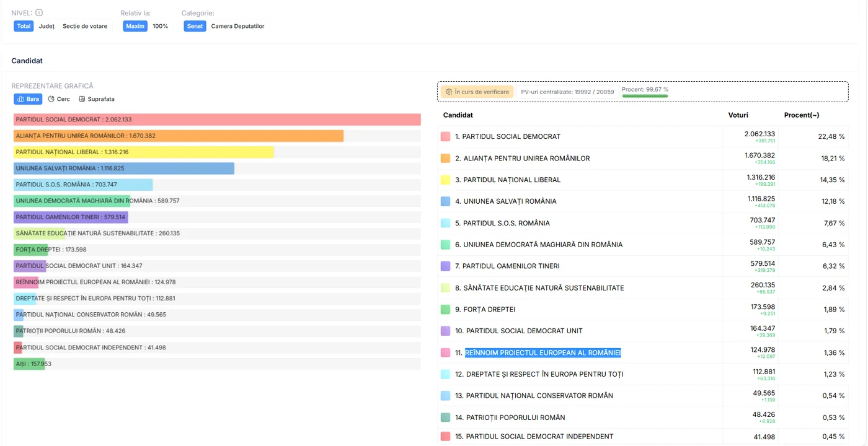Set relative mode to 100%
Image resolution: width=868 pixels, height=446 pixels.
point(161,26)
